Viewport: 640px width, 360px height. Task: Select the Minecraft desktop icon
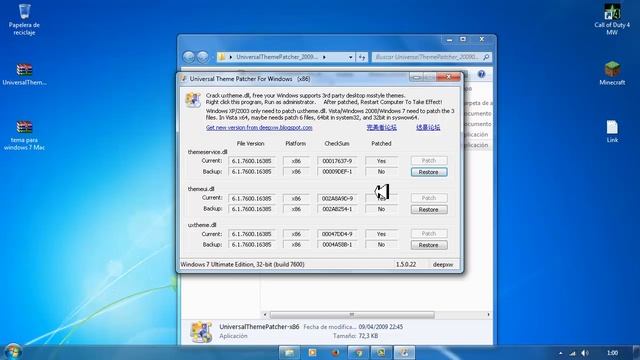tap(612, 73)
